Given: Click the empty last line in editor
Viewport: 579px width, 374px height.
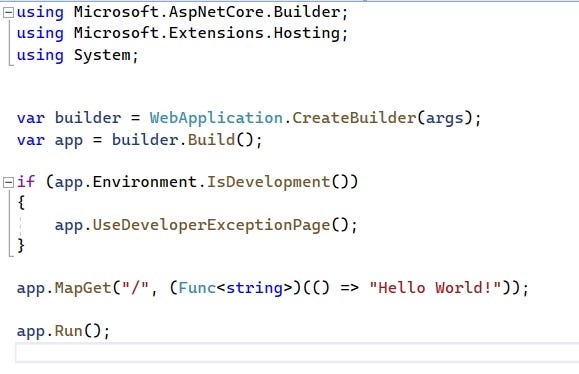Looking at the screenshot, I should point(297,353).
